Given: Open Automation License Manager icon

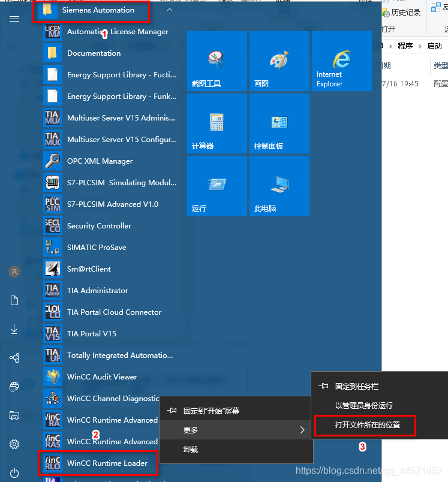Looking at the screenshot, I should pyautogui.click(x=53, y=31).
